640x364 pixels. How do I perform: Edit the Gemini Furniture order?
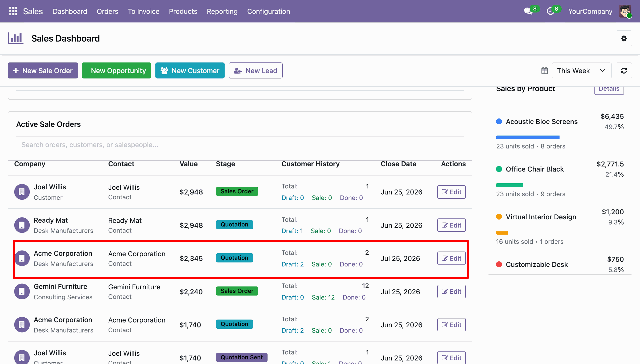coord(451,292)
